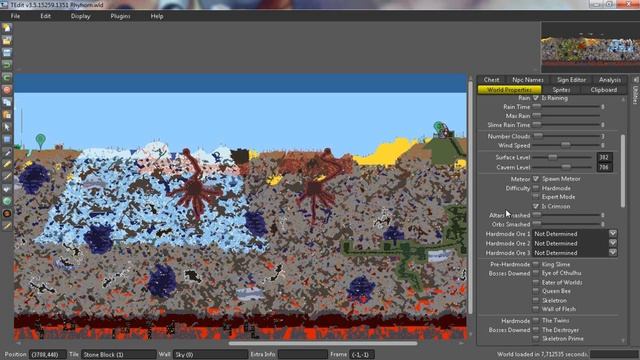Enable the Hardmode difficulty checkbox
This screenshot has width=640, height=360.
[536, 188]
